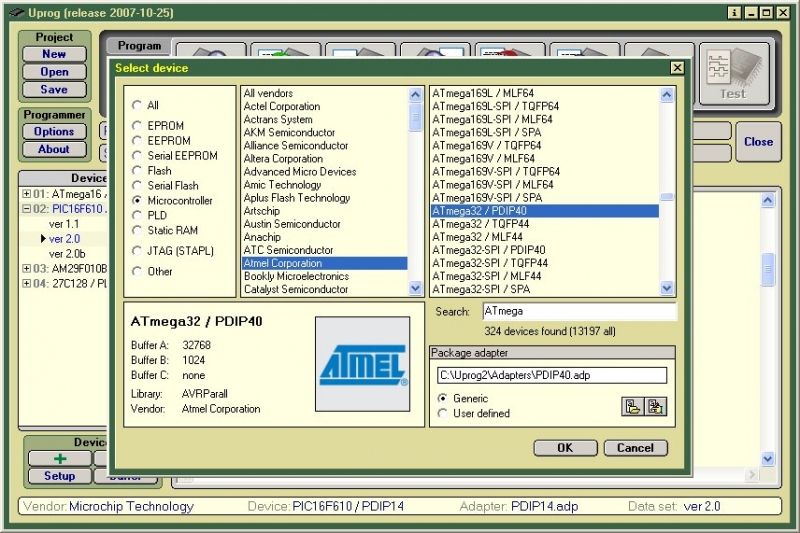Open the About button
The height and width of the screenshot is (533, 800).
(54, 149)
